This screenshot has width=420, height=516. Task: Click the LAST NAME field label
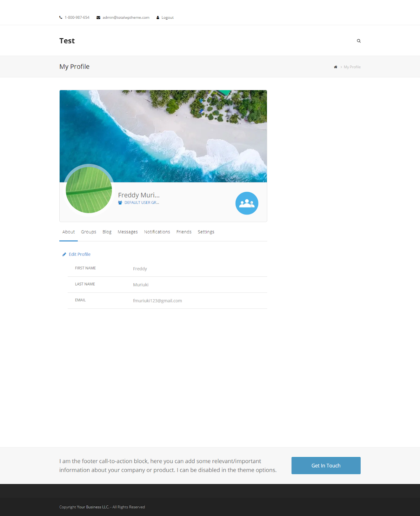(85, 284)
